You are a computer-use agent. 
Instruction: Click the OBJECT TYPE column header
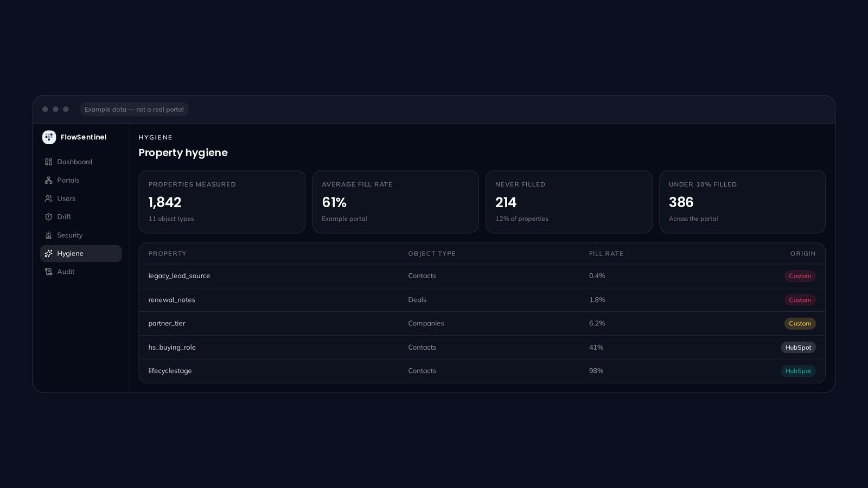point(432,254)
